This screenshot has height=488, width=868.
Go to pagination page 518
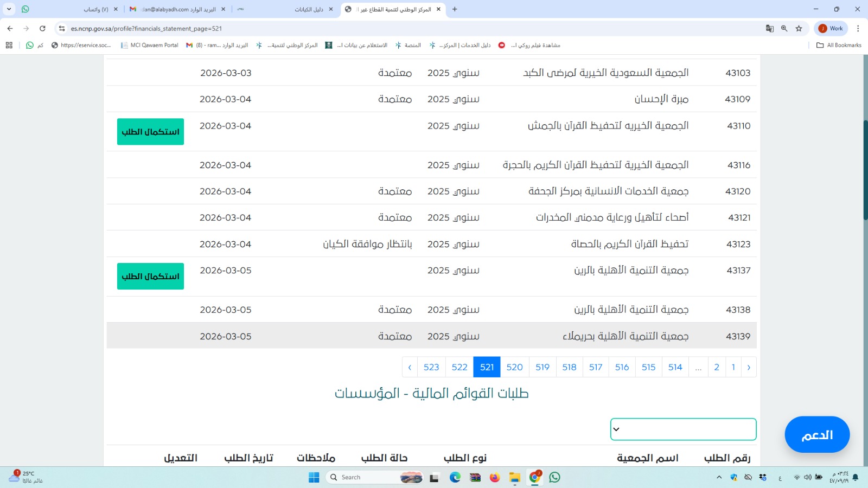pyautogui.click(x=569, y=367)
